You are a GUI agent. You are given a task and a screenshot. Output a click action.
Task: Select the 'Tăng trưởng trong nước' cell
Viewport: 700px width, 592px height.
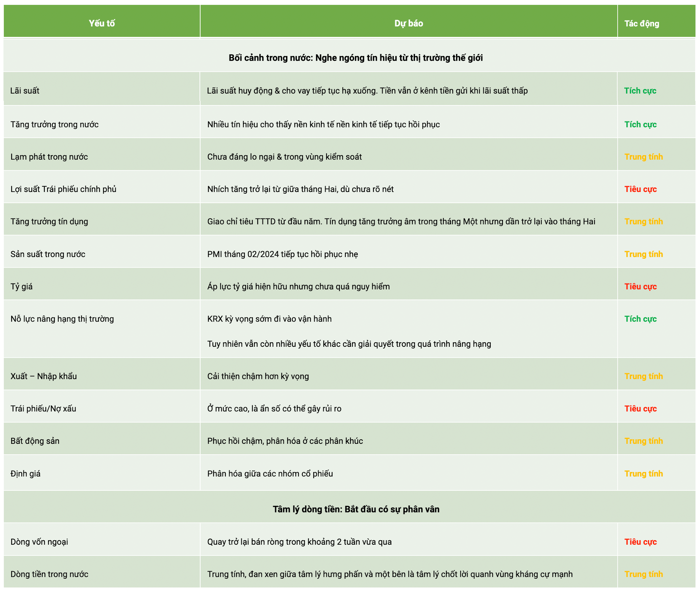click(55, 124)
